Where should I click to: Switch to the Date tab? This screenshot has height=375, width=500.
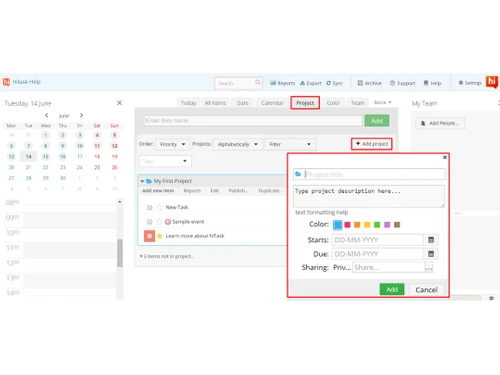coord(242,103)
